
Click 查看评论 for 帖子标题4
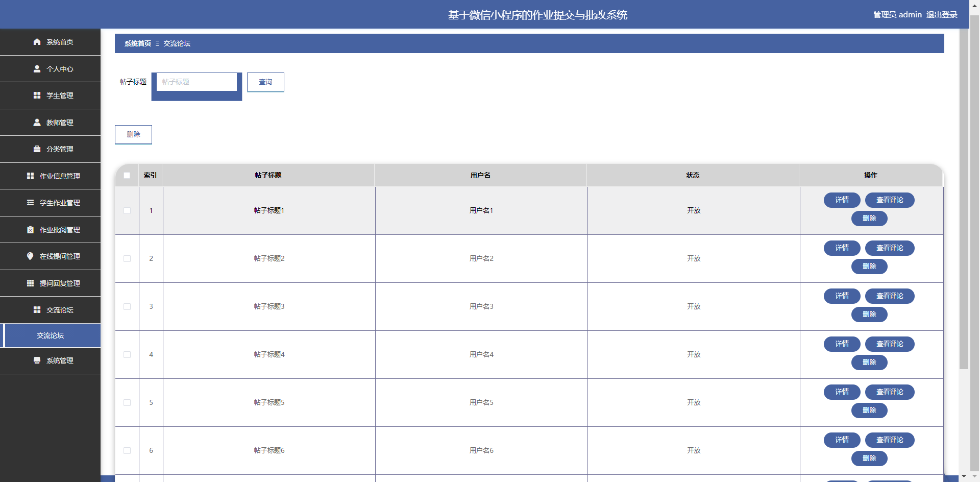click(x=890, y=344)
